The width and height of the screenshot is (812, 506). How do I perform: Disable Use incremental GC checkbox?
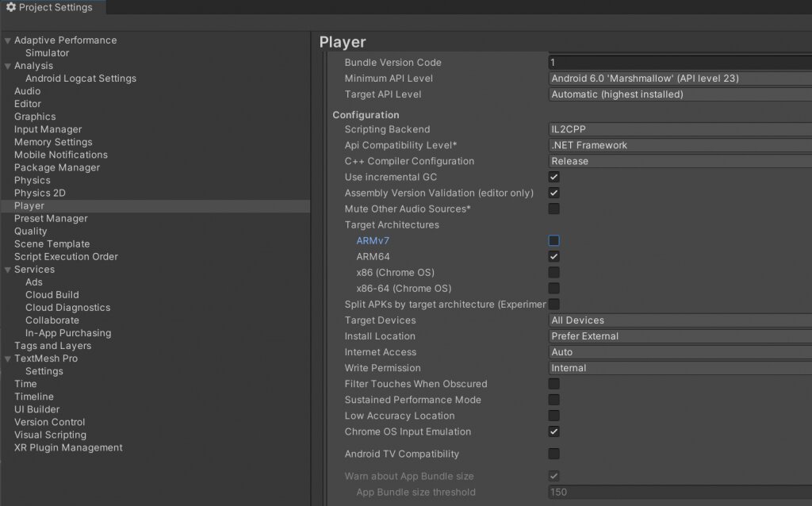pos(553,177)
